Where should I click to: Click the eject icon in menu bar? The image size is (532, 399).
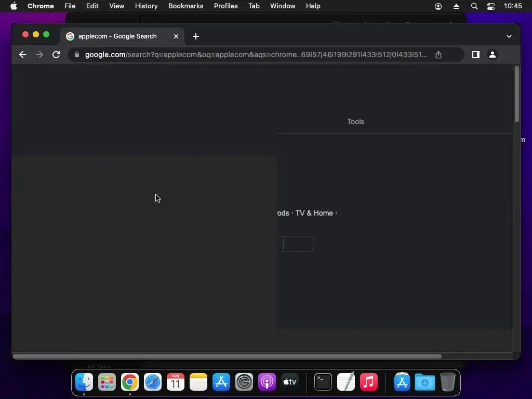pos(456,6)
